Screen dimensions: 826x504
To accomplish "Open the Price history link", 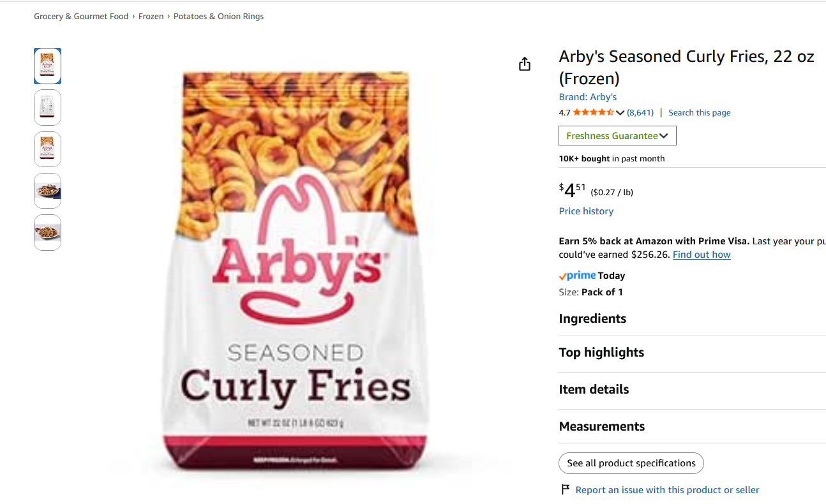I will 586,211.
